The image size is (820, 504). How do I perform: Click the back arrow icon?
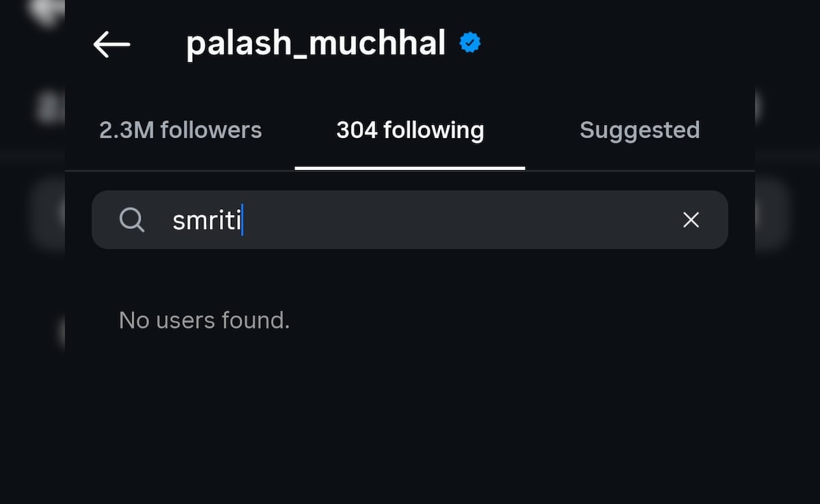[111, 44]
